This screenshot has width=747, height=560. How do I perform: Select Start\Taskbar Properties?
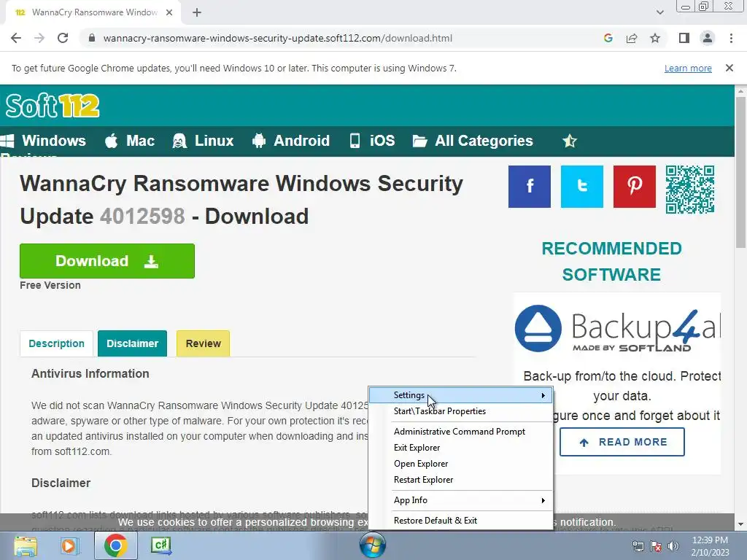coord(461,411)
